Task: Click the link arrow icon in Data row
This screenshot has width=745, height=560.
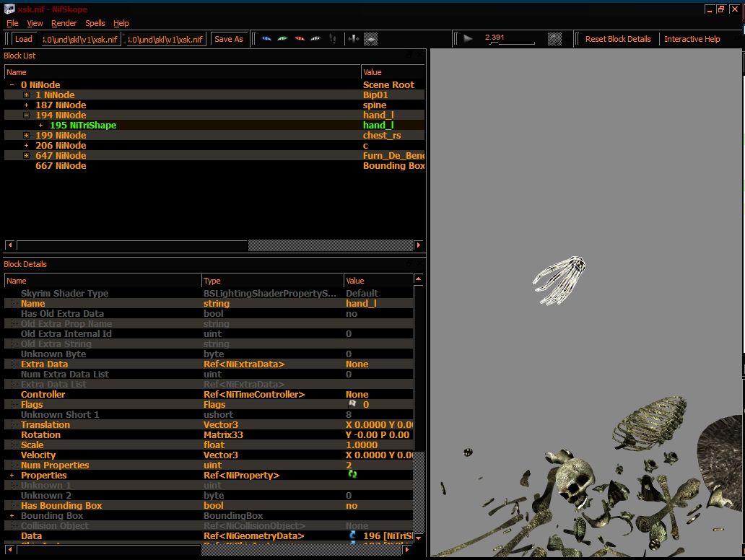Action: [x=352, y=535]
